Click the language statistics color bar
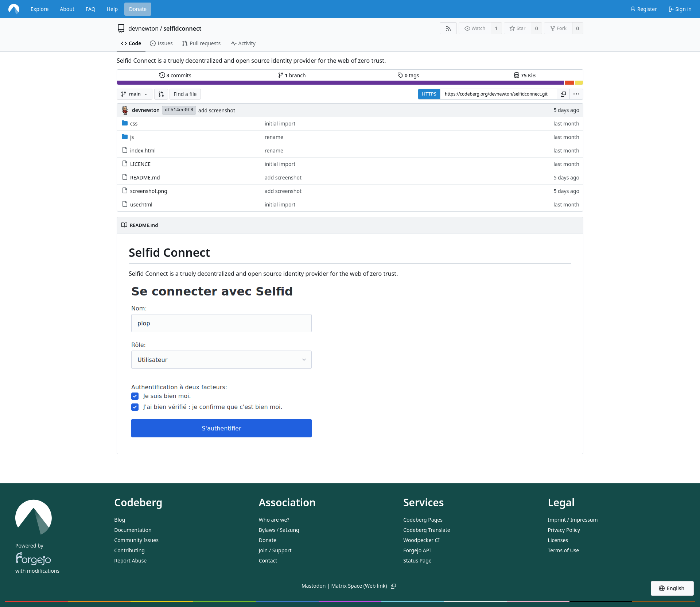700x607 pixels. click(x=340, y=83)
